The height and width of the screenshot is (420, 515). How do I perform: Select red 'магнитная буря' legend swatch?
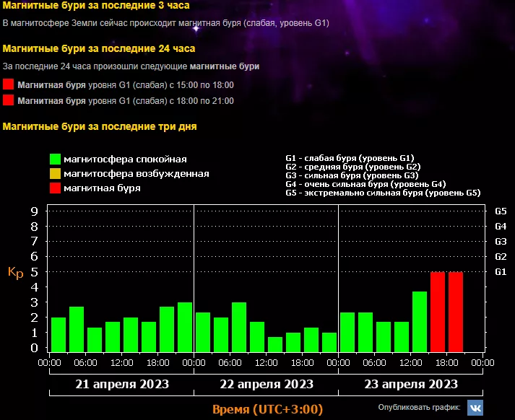(x=55, y=188)
